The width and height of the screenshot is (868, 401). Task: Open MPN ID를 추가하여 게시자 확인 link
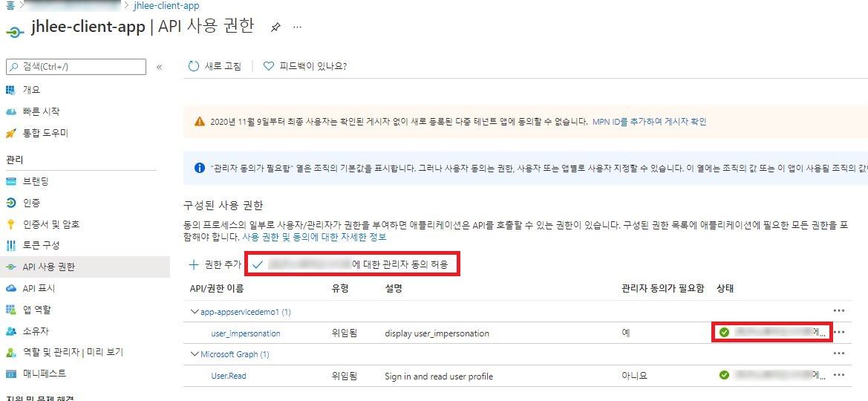pos(650,122)
